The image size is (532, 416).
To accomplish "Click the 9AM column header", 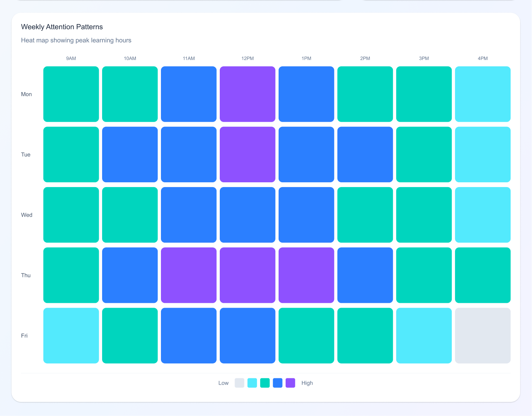I will pyautogui.click(x=71, y=58).
